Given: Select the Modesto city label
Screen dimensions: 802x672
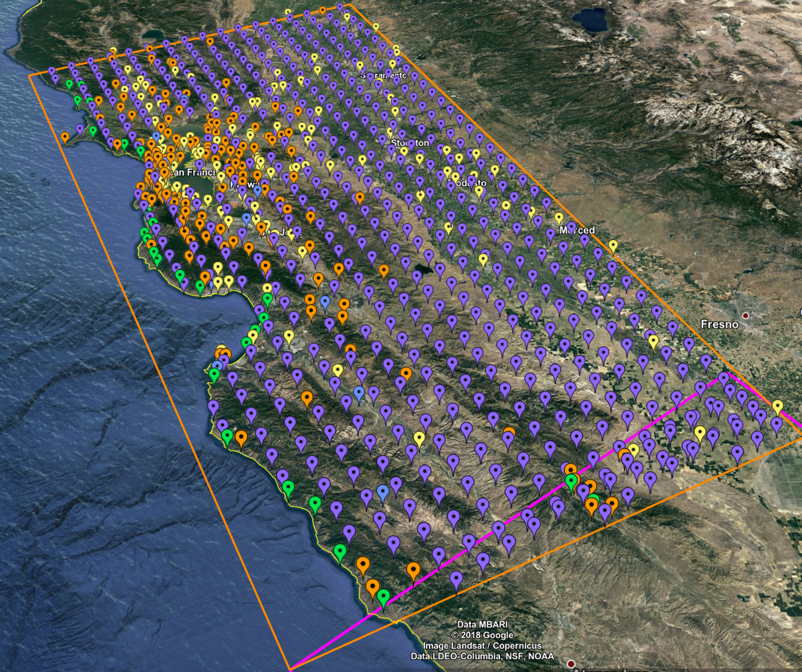Looking at the screenshot, I should (x=467, y=182).
